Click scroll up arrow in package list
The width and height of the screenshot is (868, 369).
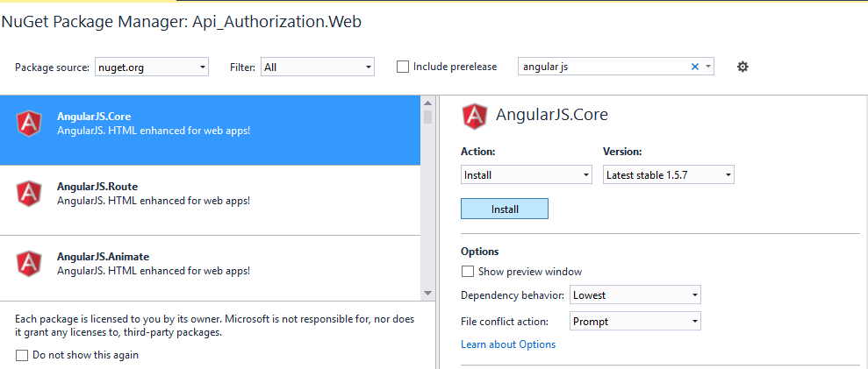coord(427,103)
